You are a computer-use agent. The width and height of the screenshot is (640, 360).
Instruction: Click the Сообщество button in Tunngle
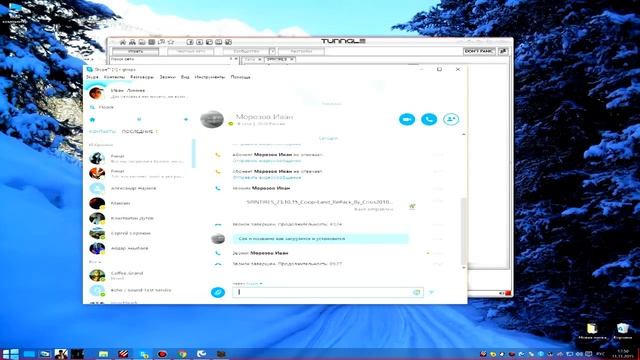pyautogui.click(x=246, y=51)
